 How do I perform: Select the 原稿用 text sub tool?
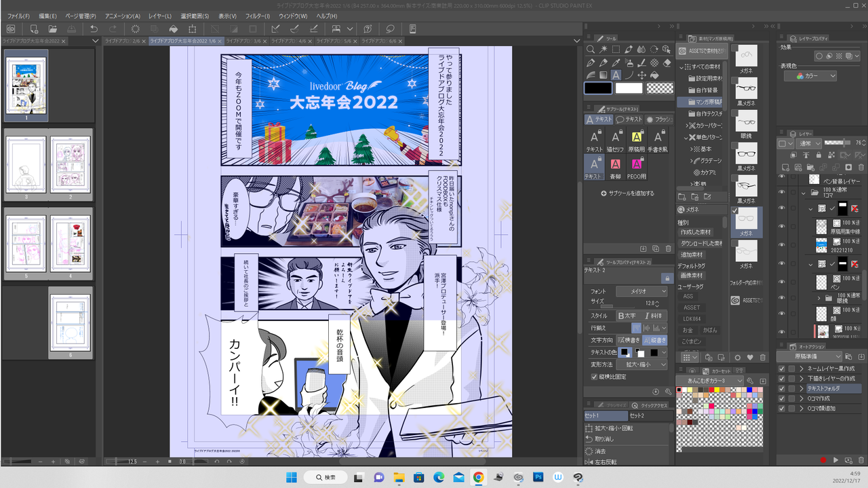click(x=636, y=140)
